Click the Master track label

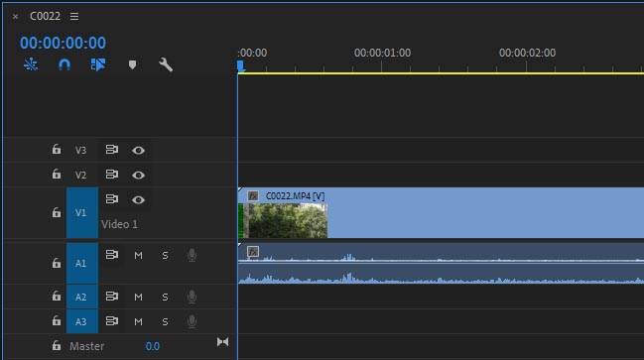pyautogui.click(x=86, y=346)
